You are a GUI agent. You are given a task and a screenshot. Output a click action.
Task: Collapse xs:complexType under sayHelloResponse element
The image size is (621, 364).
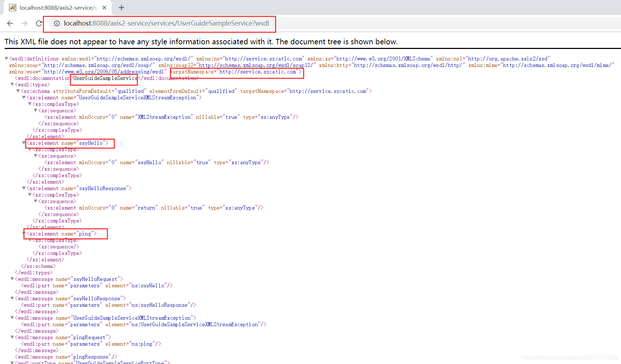click(30, 194)
